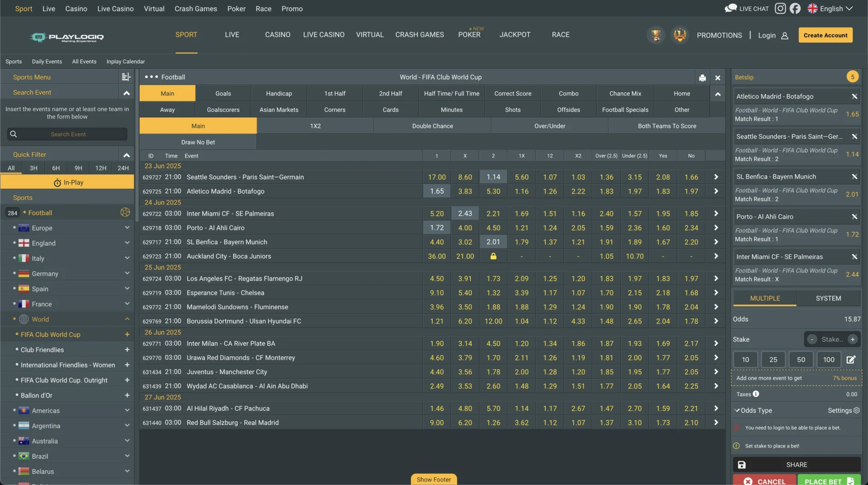
Task: Open the Instagram page icon
Action: point(780,8)
